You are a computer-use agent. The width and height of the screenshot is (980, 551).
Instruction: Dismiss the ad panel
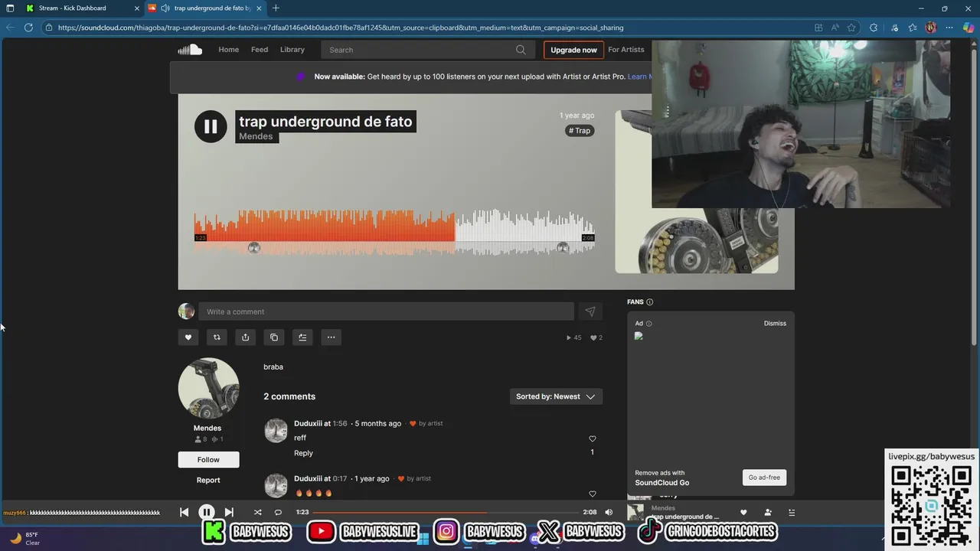775,323
